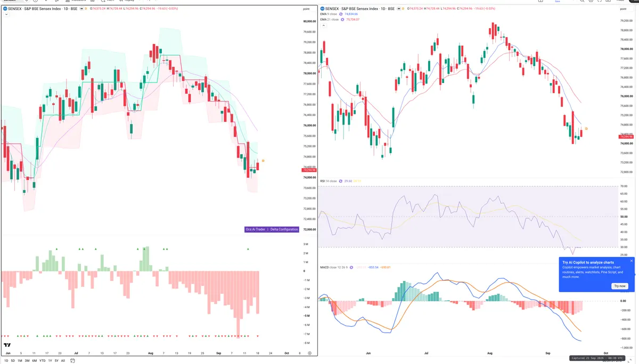639x364 pixels.
Task: Open Delta Configuration
Action: click(x=284, y=229)
